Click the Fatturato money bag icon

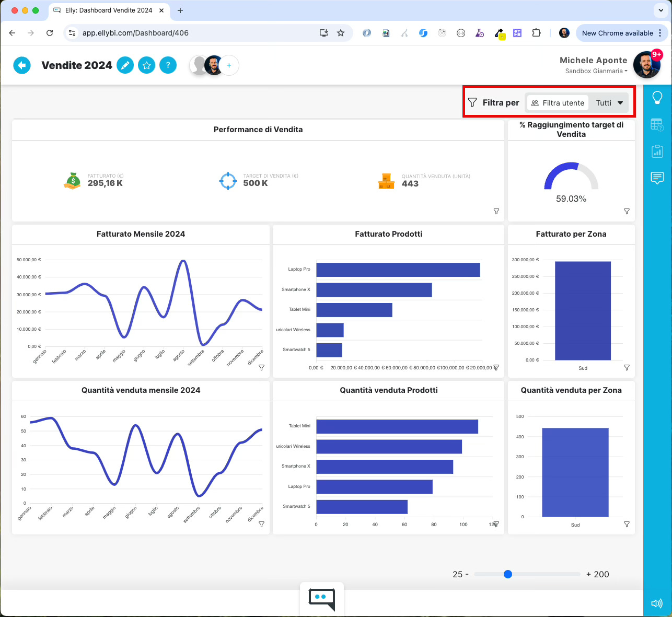pos(73,181)
